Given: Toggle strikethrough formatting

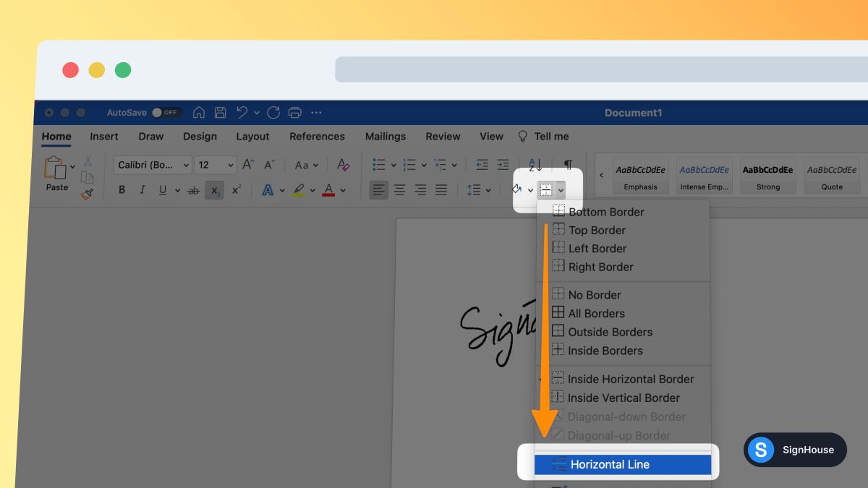Looking at the screenshot, I should (193, 189).
